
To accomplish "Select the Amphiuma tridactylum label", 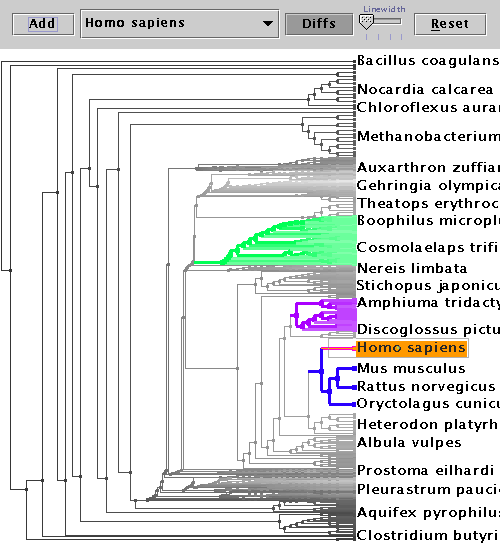I will (428, 303).
